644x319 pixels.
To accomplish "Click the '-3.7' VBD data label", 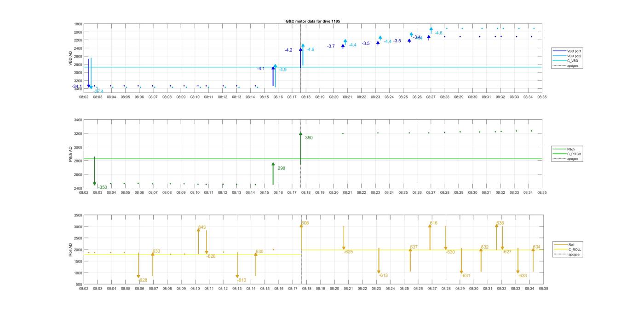I will point(331,46).
